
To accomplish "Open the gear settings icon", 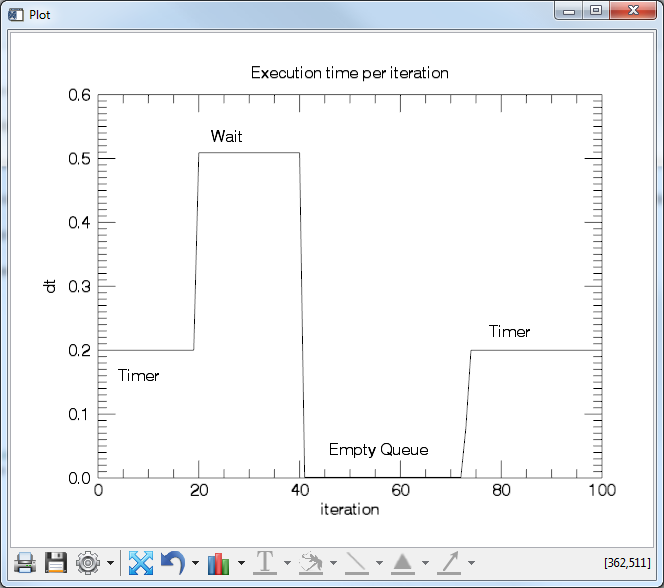I will (x=88, y=563).
